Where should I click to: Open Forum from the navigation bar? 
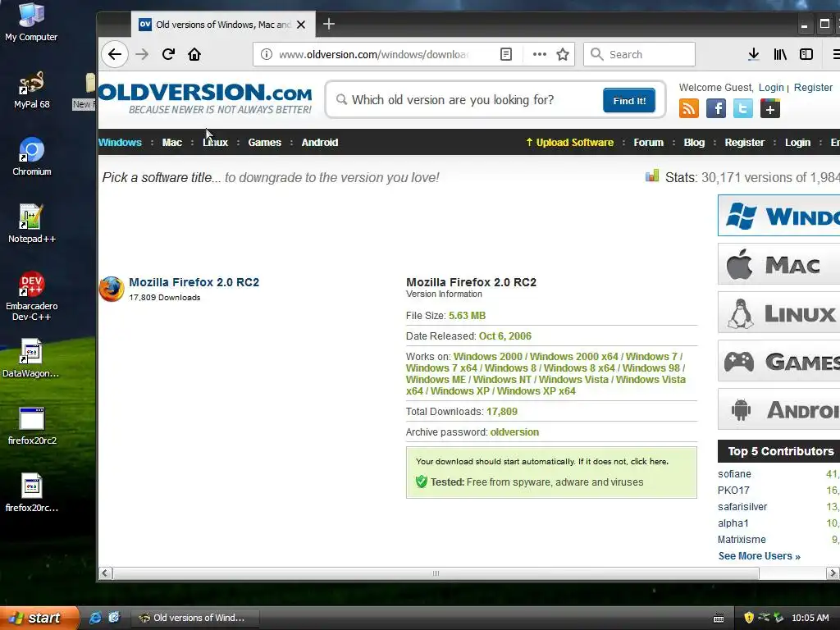(648, 143)
